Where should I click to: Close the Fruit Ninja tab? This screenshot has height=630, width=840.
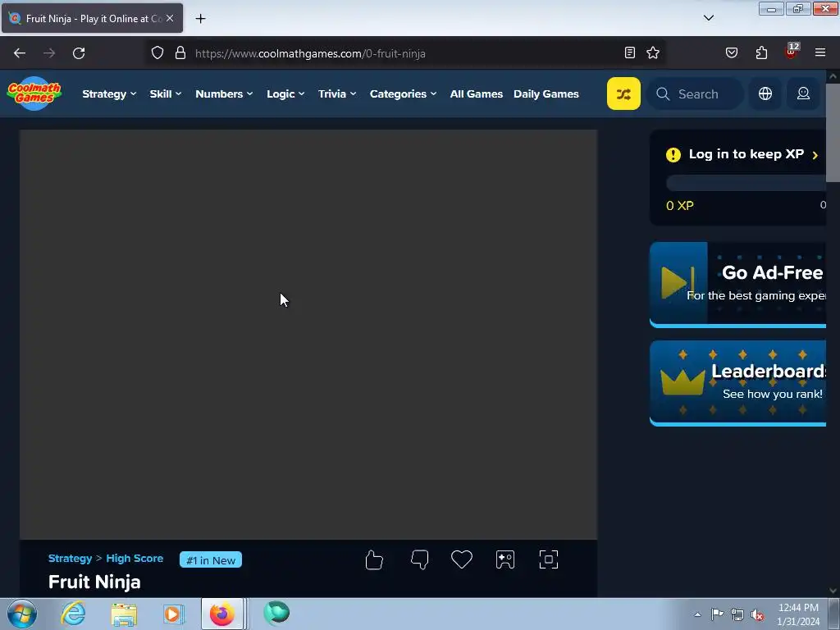(x=170, y=18)
